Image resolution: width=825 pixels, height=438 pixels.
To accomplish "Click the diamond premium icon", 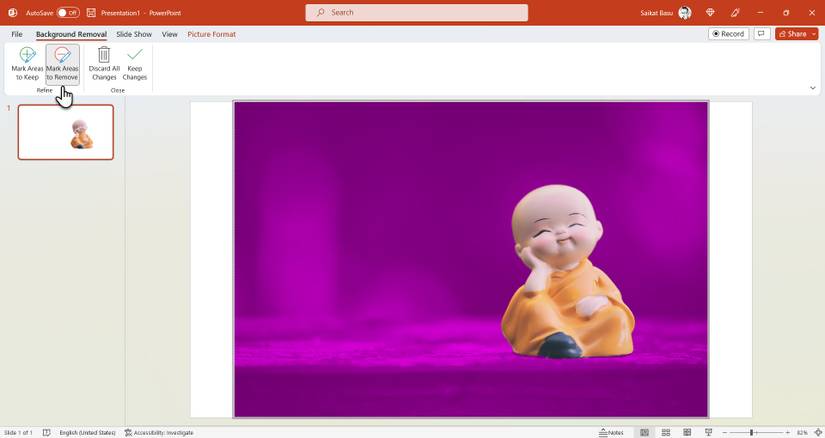I will tap(710, 13).
